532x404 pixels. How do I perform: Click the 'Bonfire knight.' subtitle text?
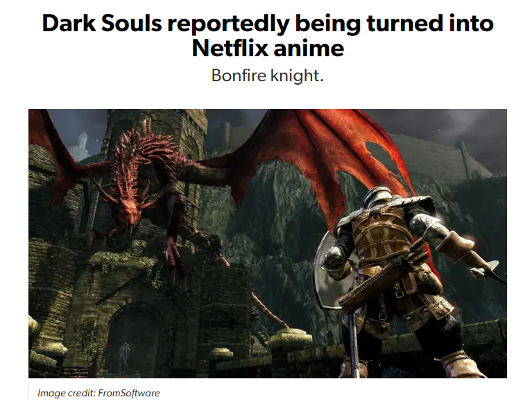(268, 76)
